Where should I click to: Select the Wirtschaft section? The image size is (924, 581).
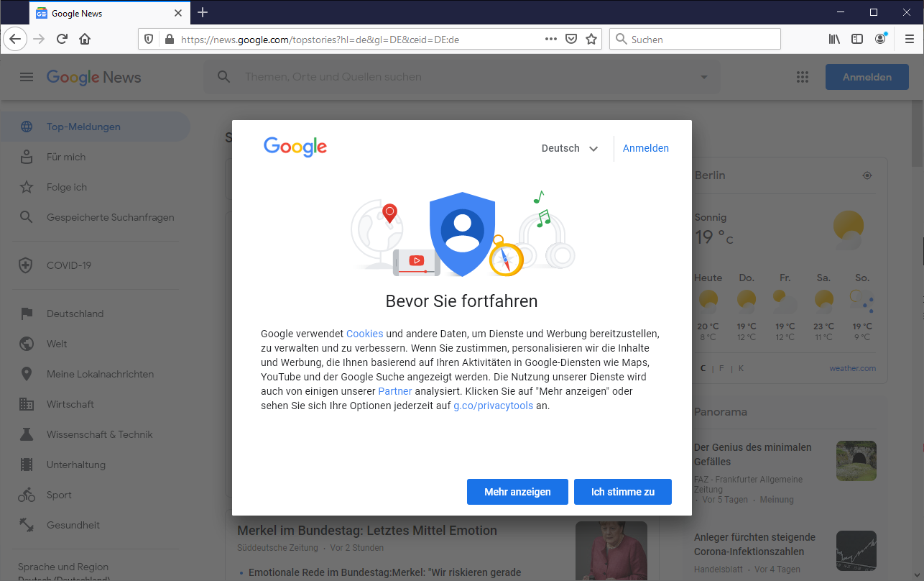coord(95,404)
